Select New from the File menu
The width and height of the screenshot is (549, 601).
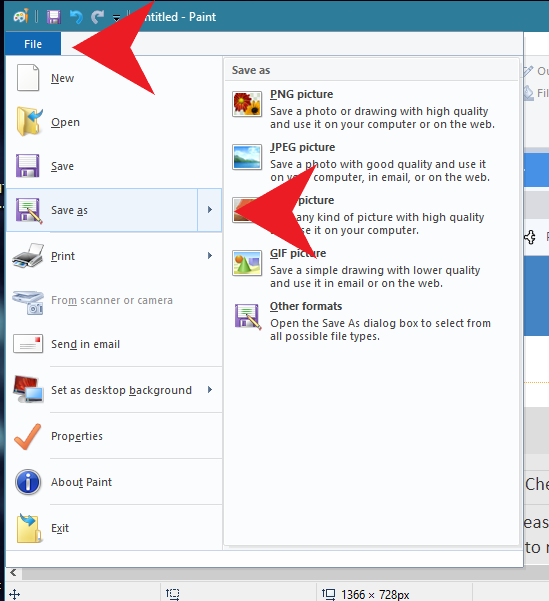click(114, 78)
